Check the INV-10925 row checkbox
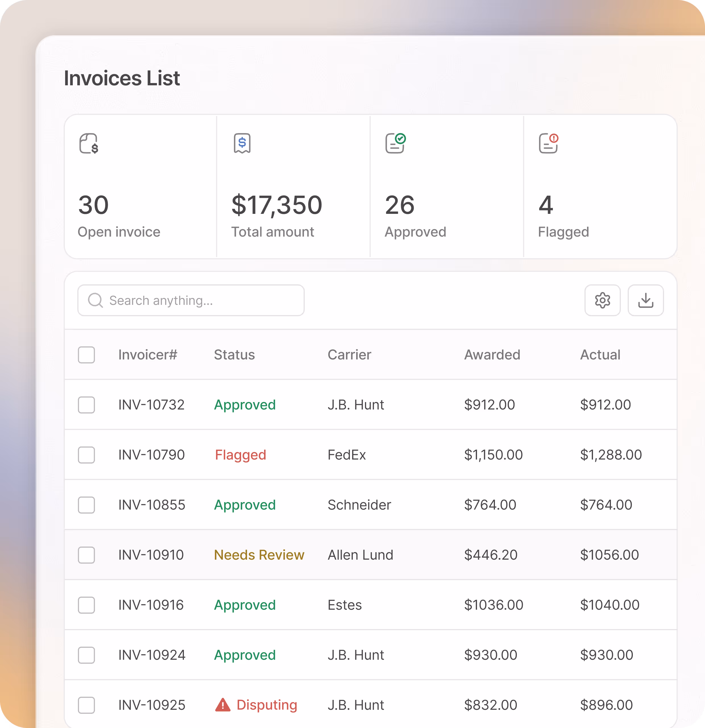Viewport: 705px width, 728px height. point(86,705)
